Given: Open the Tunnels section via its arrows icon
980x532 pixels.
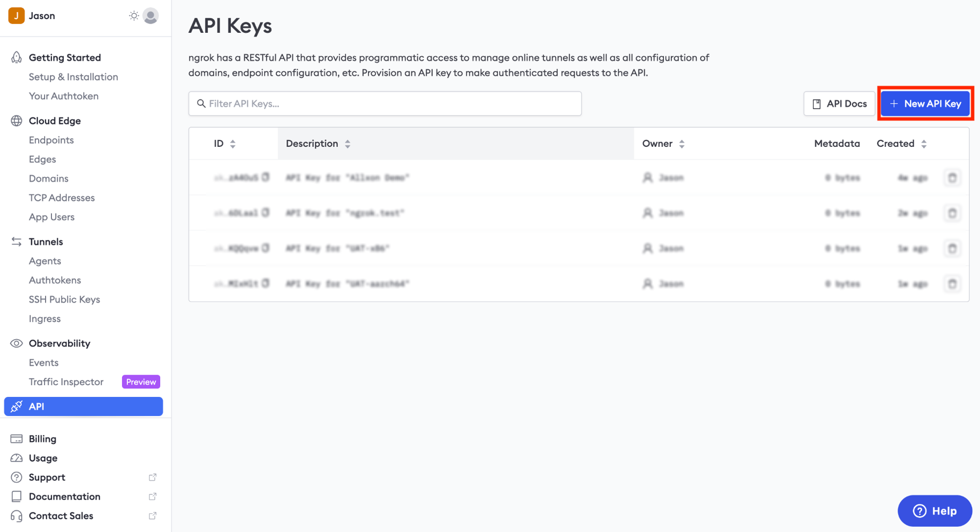Looking at the screenshot, I should [16, 242].
